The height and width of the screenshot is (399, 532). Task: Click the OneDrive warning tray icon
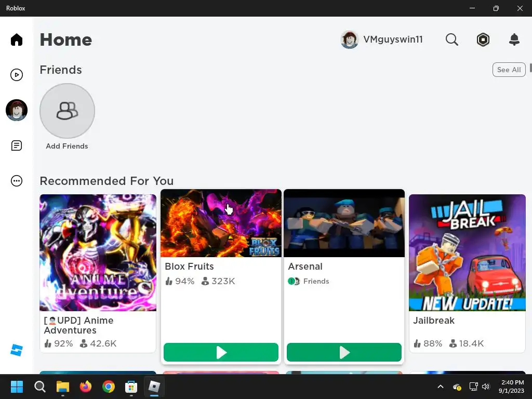(457, 387)
